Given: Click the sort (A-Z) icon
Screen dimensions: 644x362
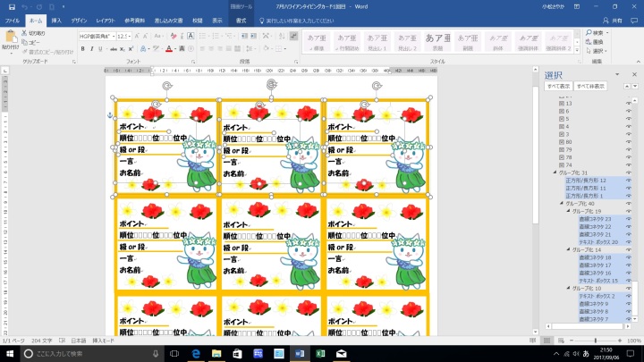Looking at the screenshot, I should click(x=282, y=36).
